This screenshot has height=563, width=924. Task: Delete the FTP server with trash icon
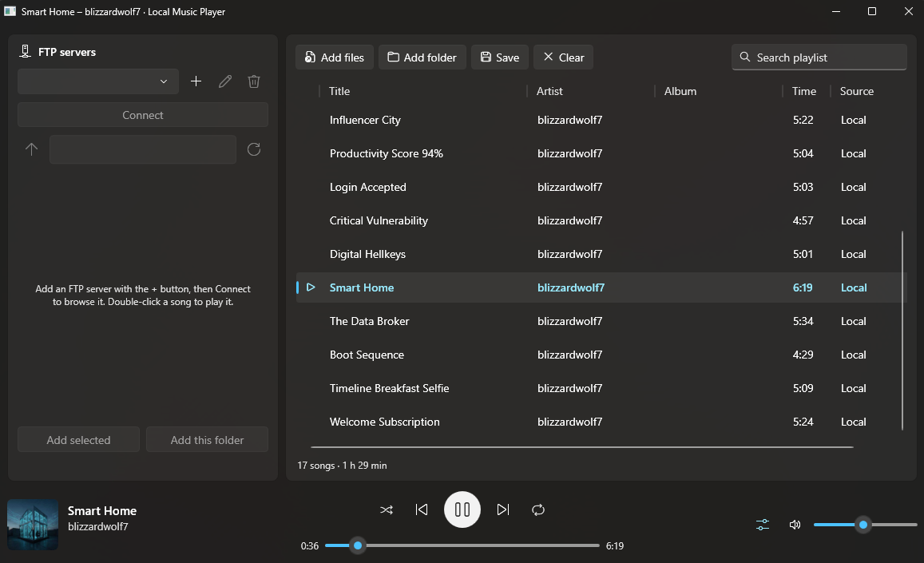(254, 81)
